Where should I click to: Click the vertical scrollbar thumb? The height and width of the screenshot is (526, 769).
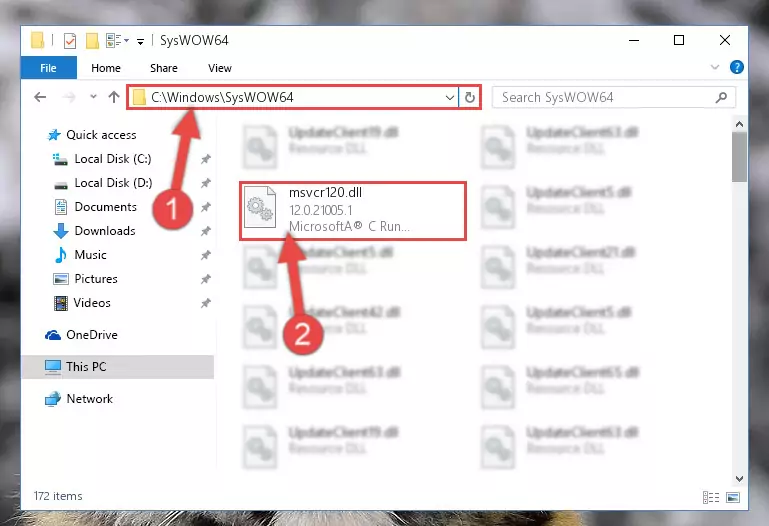[739, 157]
